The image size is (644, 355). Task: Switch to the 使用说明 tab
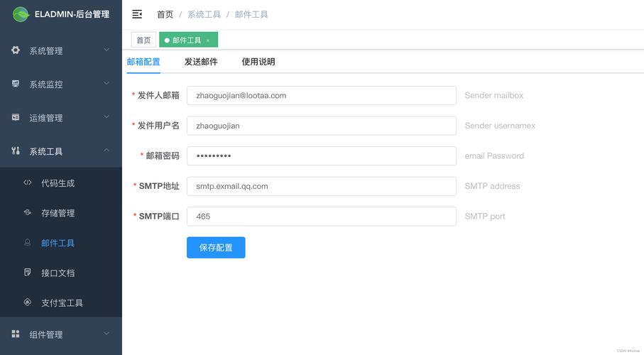pyautogui.click(x=258, y=62)
